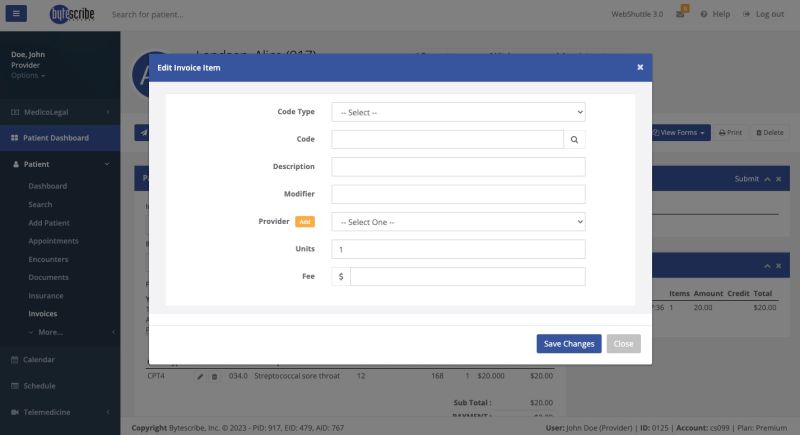Open the Provider select dropdown
Image resolution: width=800 pixels, height=435 pixels.
458,222
